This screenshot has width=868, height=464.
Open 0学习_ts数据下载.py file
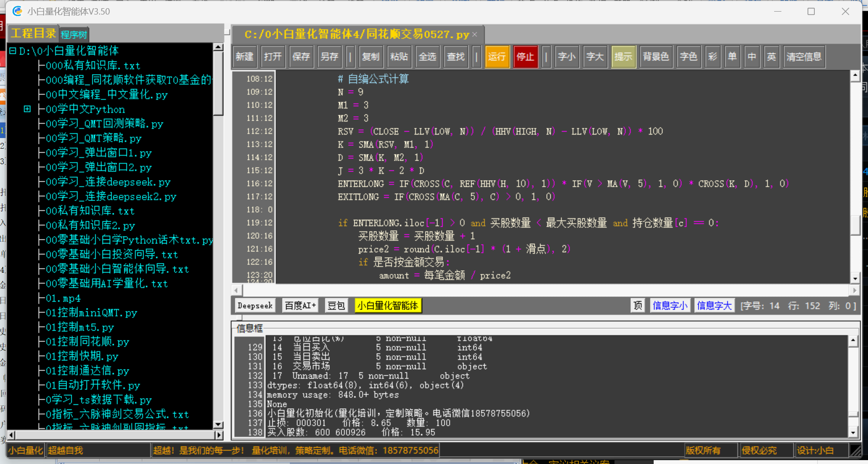[x=99, y=400]
